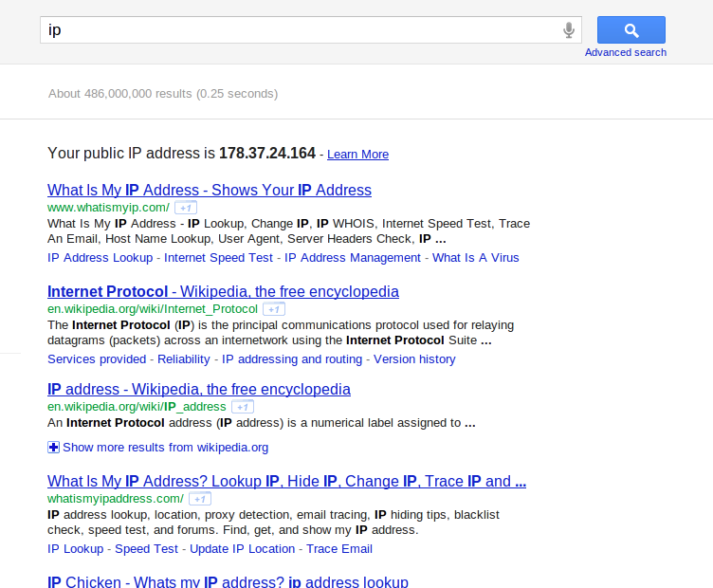Click +1 button beside en.wikipedia.org/wiki/IP_address
This screenshot has width=713, height=588.
click(x=243, y=407)
